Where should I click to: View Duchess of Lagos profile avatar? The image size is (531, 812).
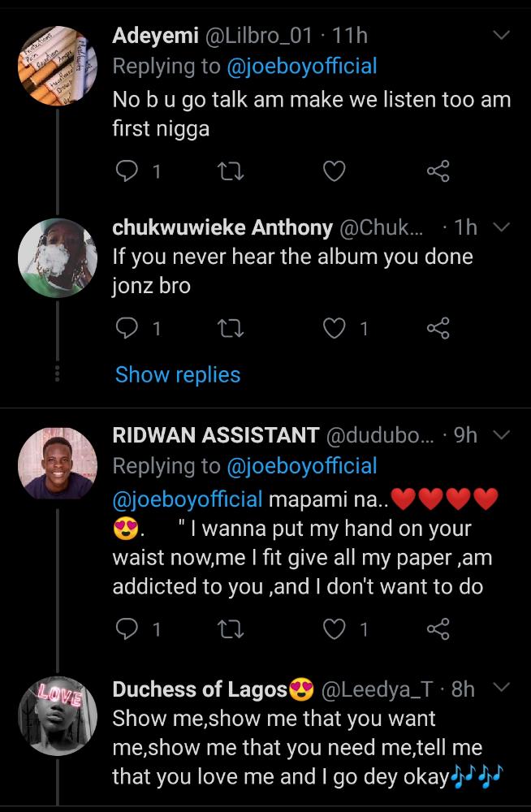58,716
